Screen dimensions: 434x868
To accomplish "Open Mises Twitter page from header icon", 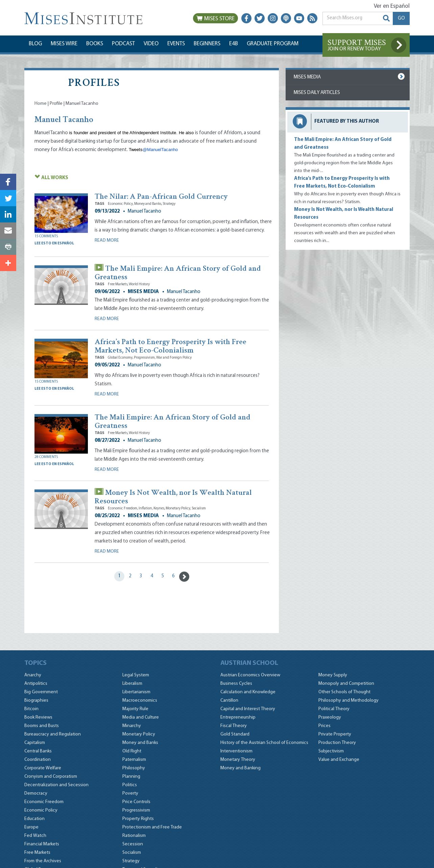I will (x=260, y=18).
